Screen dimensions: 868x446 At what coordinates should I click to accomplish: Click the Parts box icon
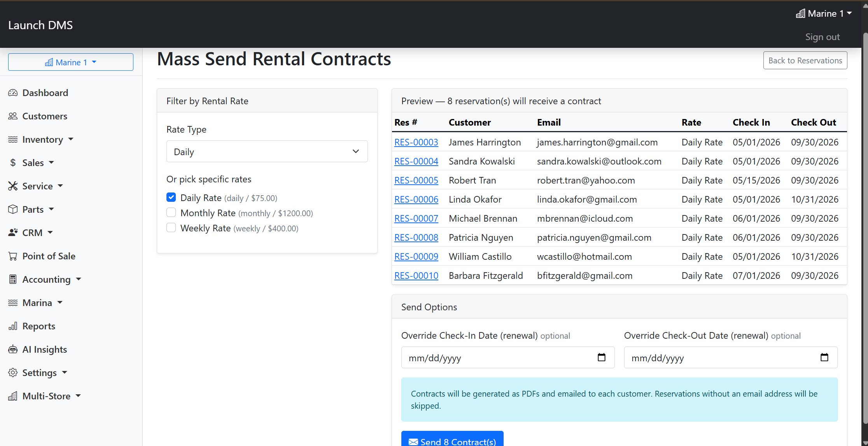[13, 210]
